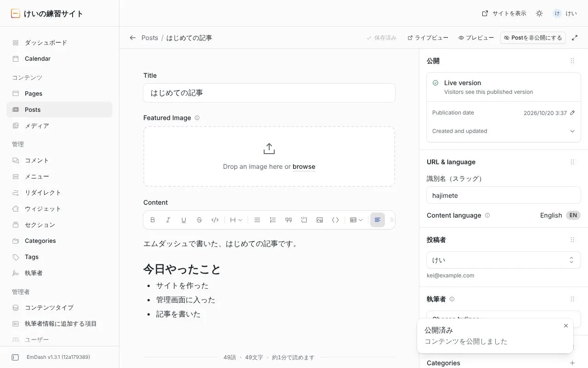Image resolution: width=588 pixels, height=368 pixels.
Task: Apply strikethrough formatting
Action: [199, 220]
